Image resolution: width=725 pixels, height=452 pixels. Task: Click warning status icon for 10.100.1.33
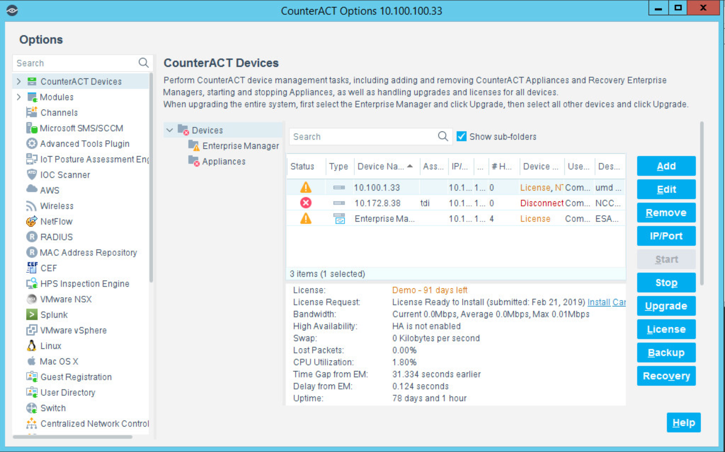[306, 187]
